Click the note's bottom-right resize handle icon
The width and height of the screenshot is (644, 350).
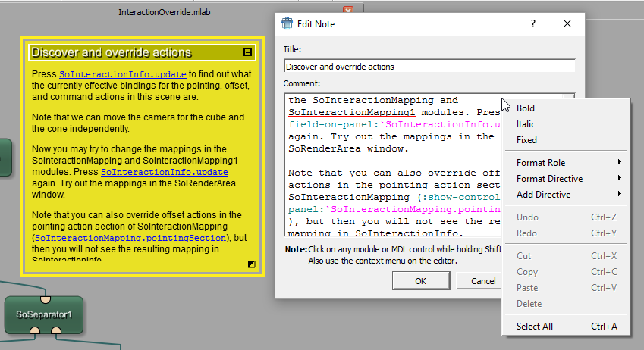pos(251,264)
